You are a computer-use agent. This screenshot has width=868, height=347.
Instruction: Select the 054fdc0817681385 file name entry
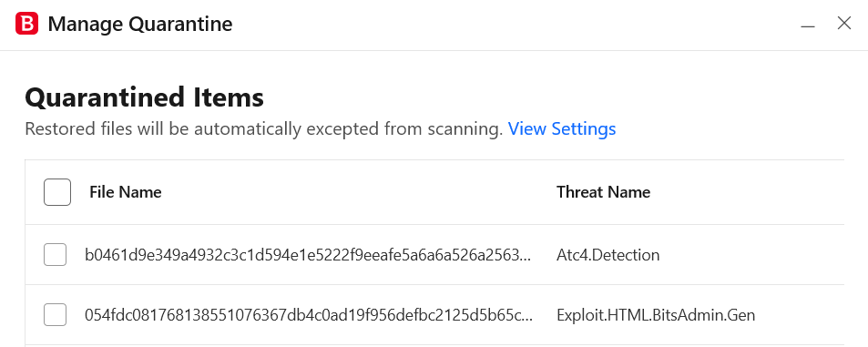pos(309,315)
